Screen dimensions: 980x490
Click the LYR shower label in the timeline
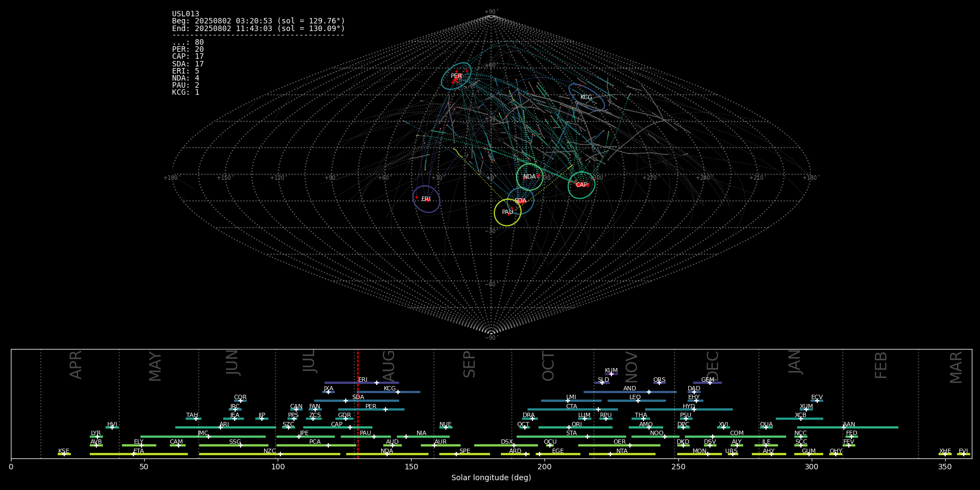tap(96, 433)
